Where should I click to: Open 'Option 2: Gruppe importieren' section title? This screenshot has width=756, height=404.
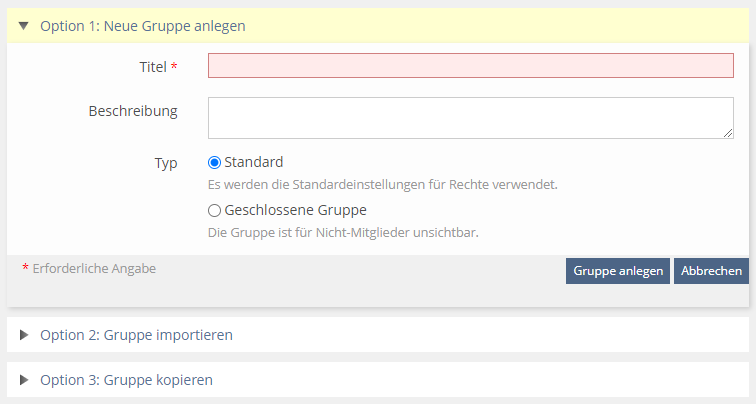tap(136, 335)
